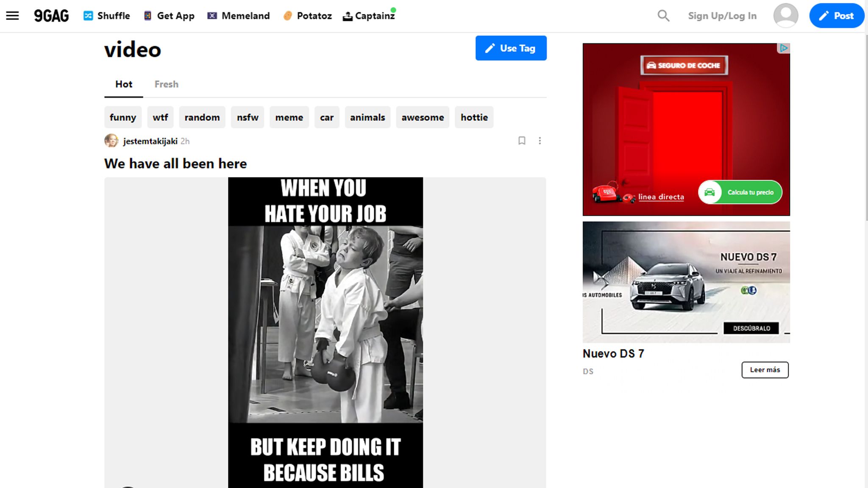
Task: Bookmark the jestemtakijaki post
Action: coord(522,141)
